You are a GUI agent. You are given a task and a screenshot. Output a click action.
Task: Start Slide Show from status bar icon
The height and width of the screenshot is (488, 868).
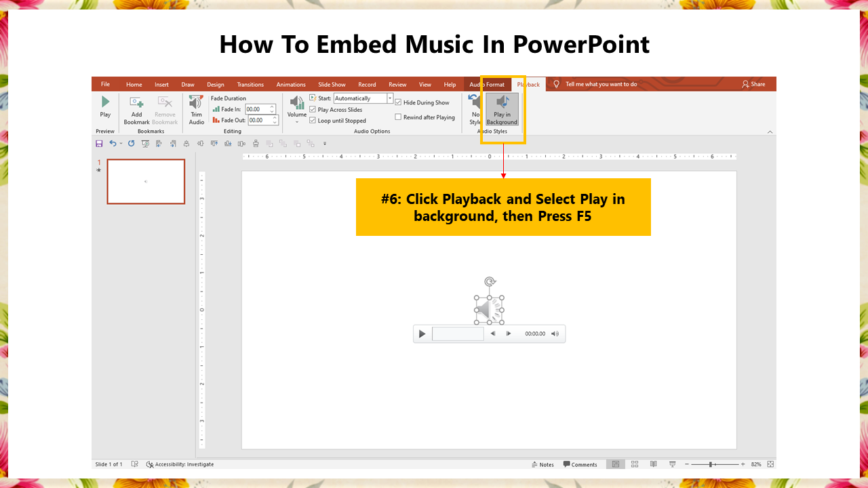click(x=673, y=464)
